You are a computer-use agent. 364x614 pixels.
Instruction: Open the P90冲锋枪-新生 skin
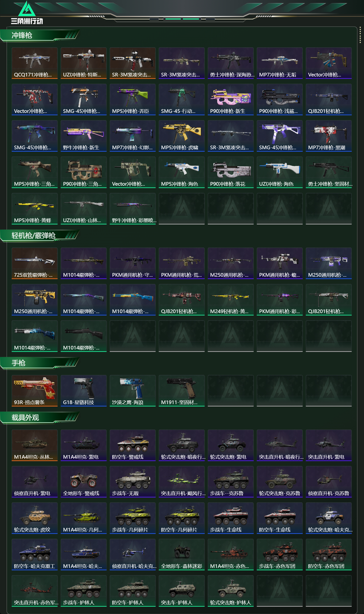point(231,100)
